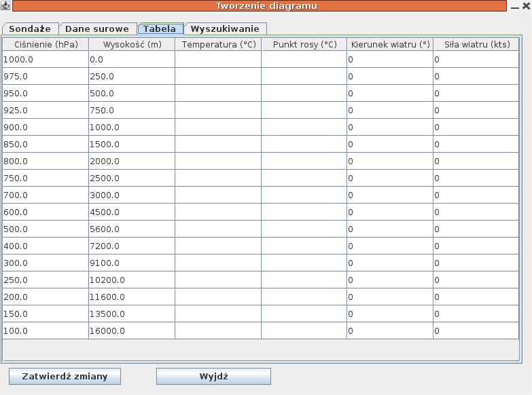Click the Kierunek wiatru cell in the 1000.0 row
The image size is (532, 395).
pos(390,59)
